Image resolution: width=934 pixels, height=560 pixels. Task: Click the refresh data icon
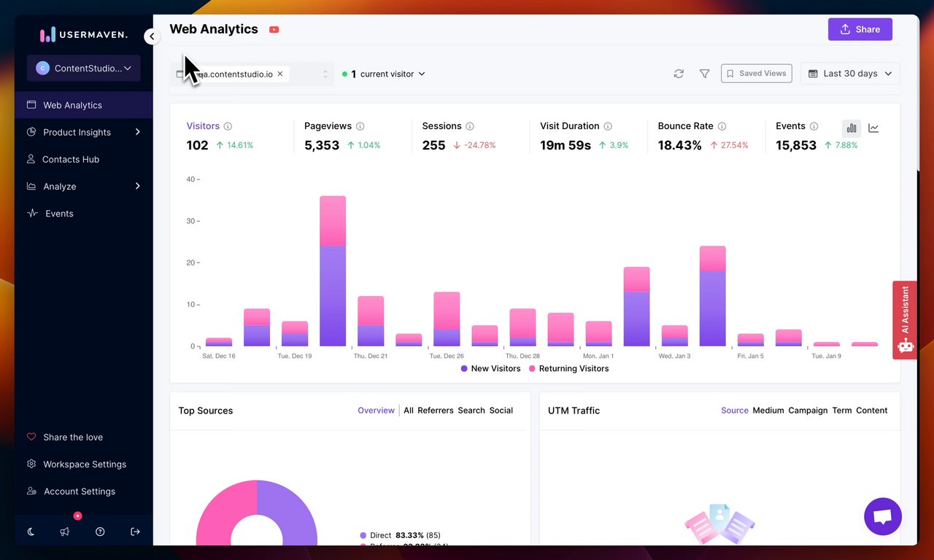click(679, 74)
